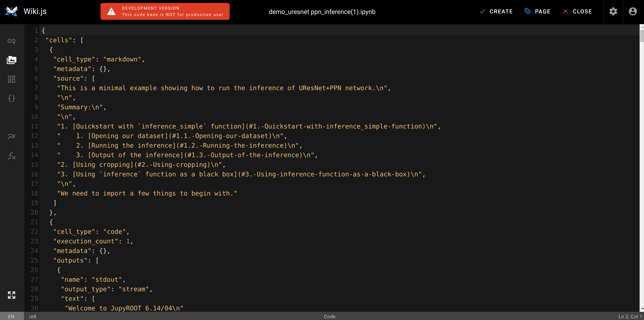Open the user account icon
Image resolution: width=644 pixels, height=320 pixels.
[x=633, y=12]
